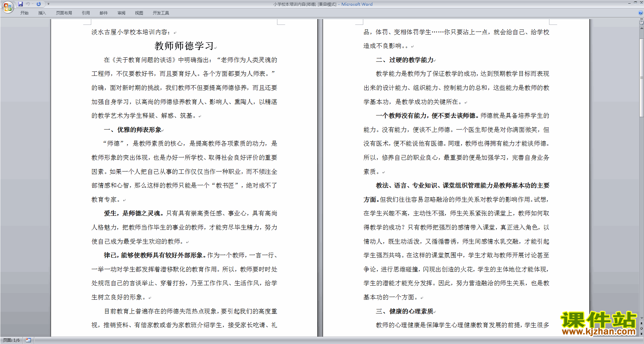Viewport: 644px width, 344px height.
Task: Go to next page browse button
Action: click(641, 333)
